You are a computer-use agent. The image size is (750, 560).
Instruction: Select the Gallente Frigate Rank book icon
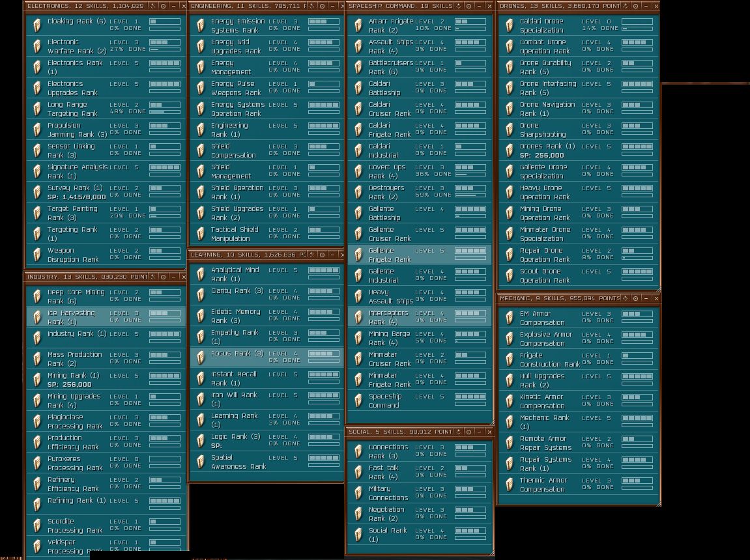click(359, 255)
